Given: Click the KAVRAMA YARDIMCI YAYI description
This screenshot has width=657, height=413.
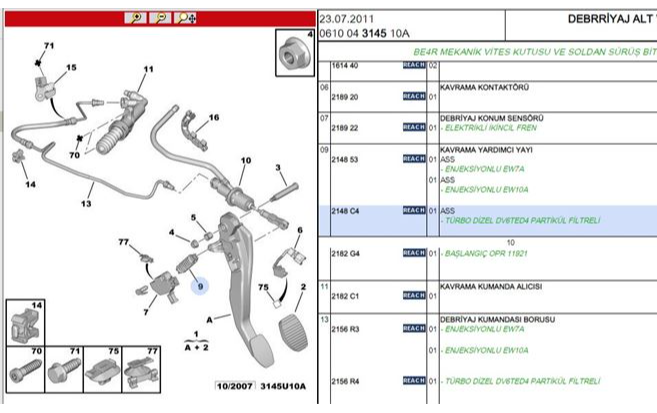Looking at the screenshot, I should [x=486, y=150].
